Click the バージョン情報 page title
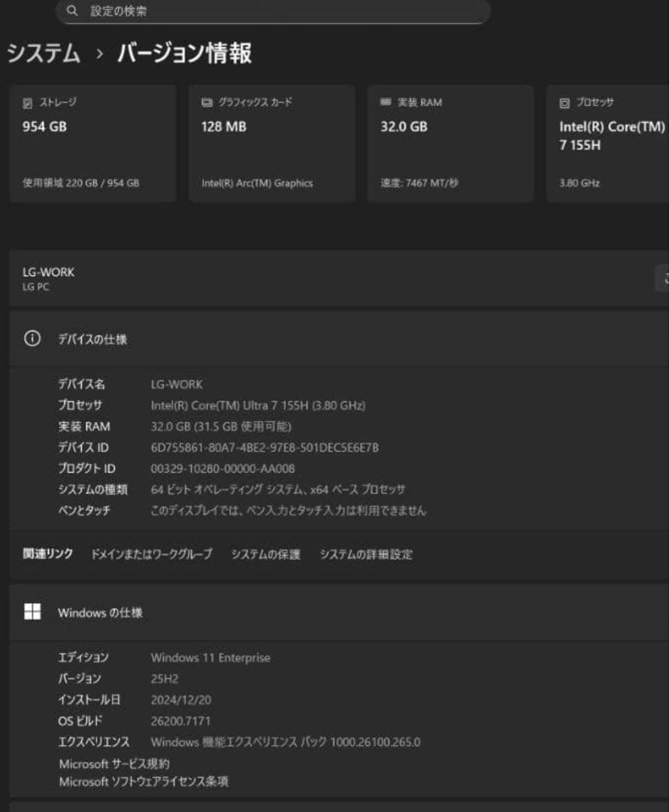Image resolution: width=669 pixels, height=812 pixels. pos(184,53)
